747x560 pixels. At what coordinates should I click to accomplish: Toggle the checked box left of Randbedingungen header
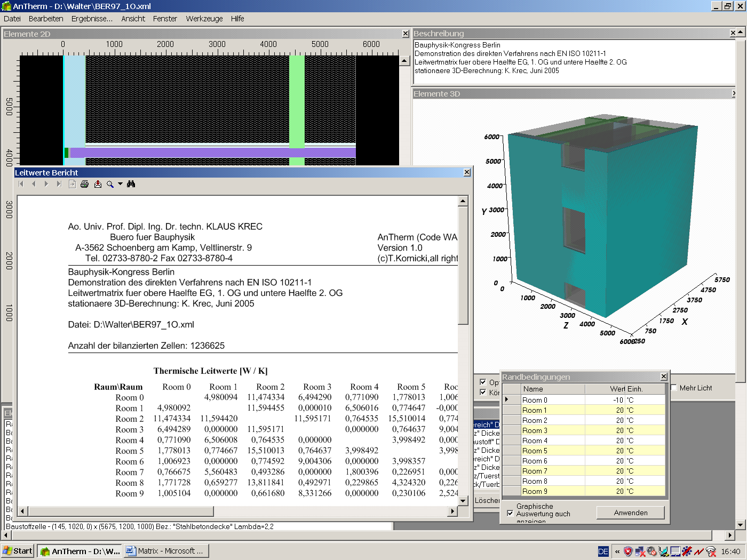(483, 382)
